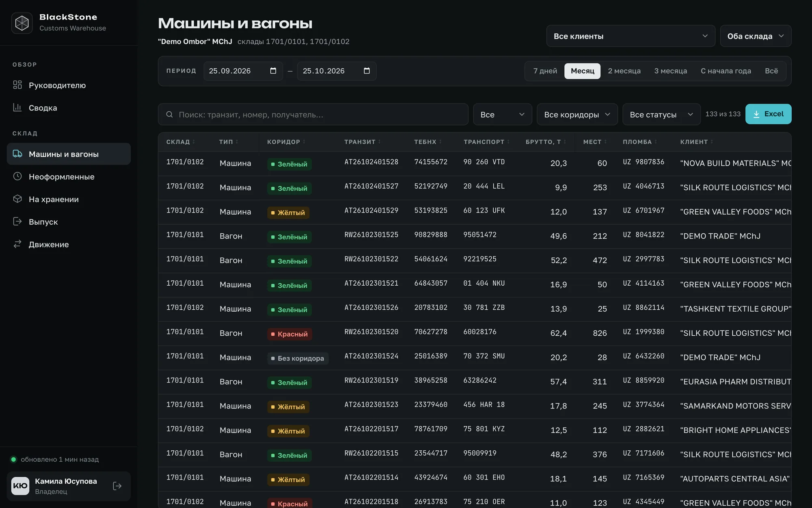Sort by МЕСТ column arrow icon
Image resolution: width=812 pixels, height=508 pixels.
605,142
